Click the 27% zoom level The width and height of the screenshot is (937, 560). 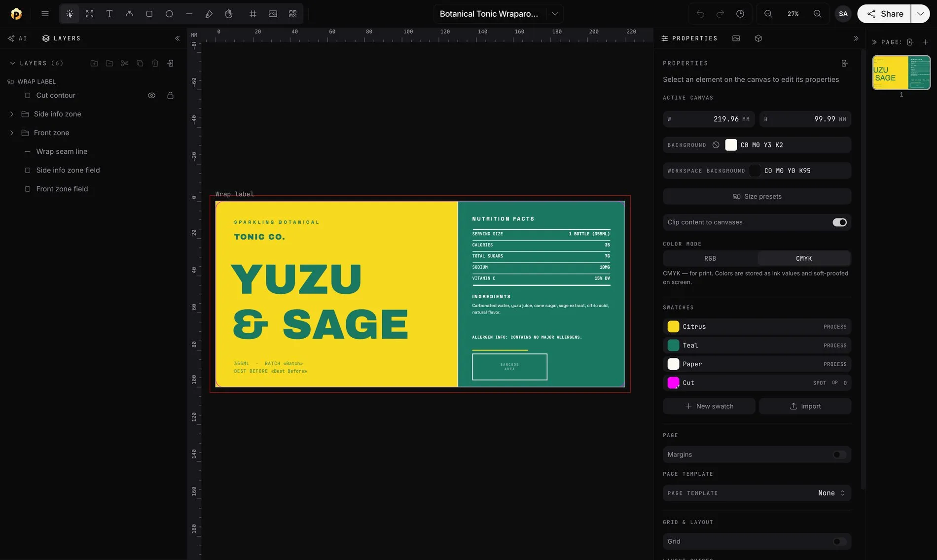click(x=793, y=14)
